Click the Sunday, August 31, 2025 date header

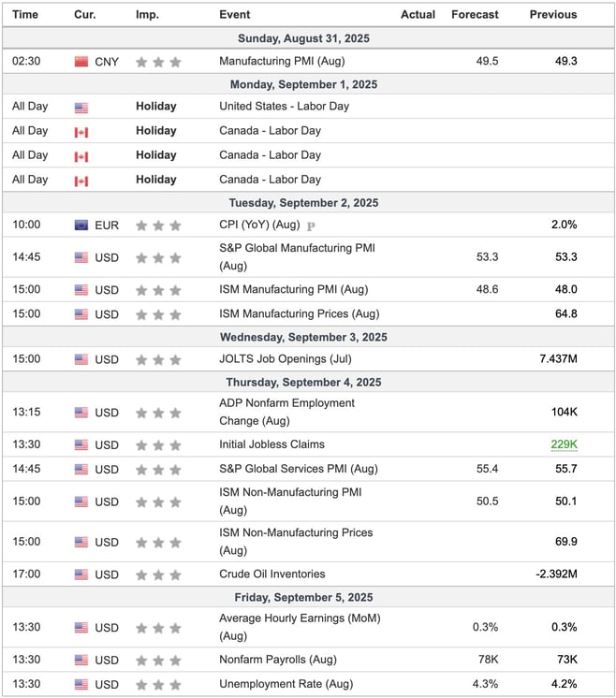[x=303, y=38]
